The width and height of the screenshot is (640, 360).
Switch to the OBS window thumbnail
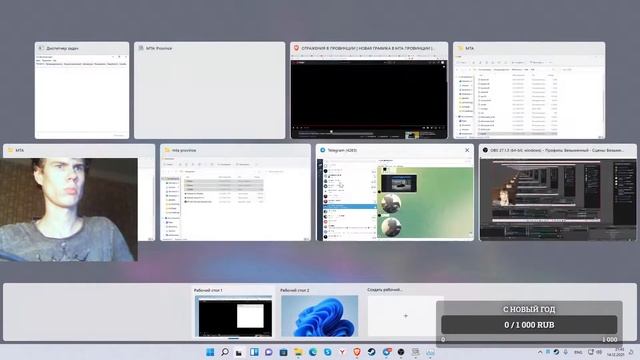click(558, 192)
